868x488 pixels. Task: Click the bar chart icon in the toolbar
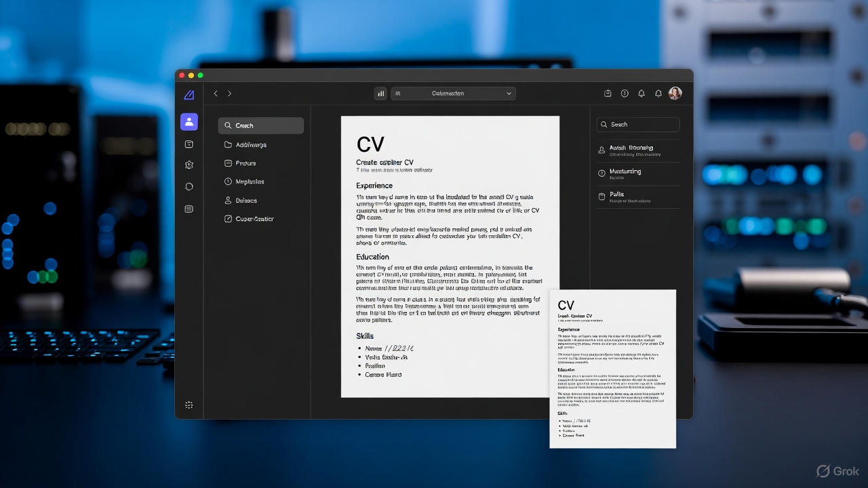[x=380, y=94]
